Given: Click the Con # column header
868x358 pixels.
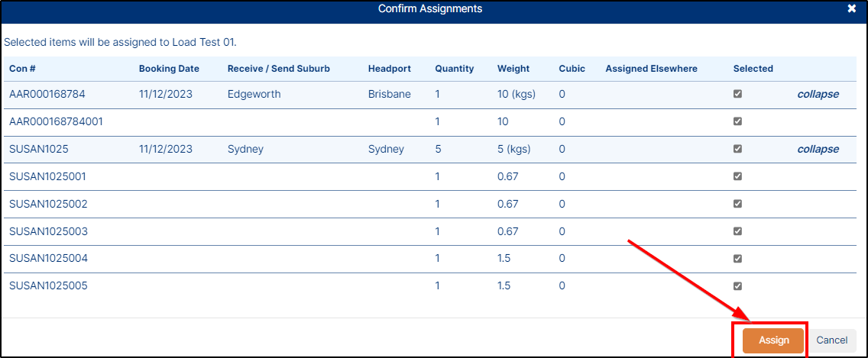Looking at the screenshot, I should pyautogui.click(x=22, y=69).
